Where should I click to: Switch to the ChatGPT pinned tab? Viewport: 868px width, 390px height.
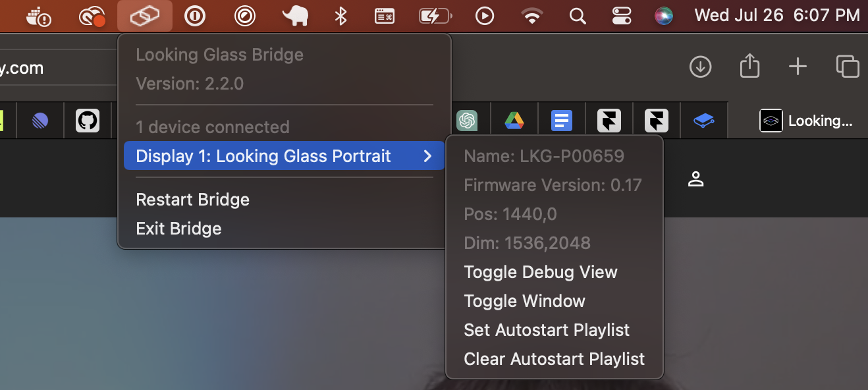[x=467, y=121]
